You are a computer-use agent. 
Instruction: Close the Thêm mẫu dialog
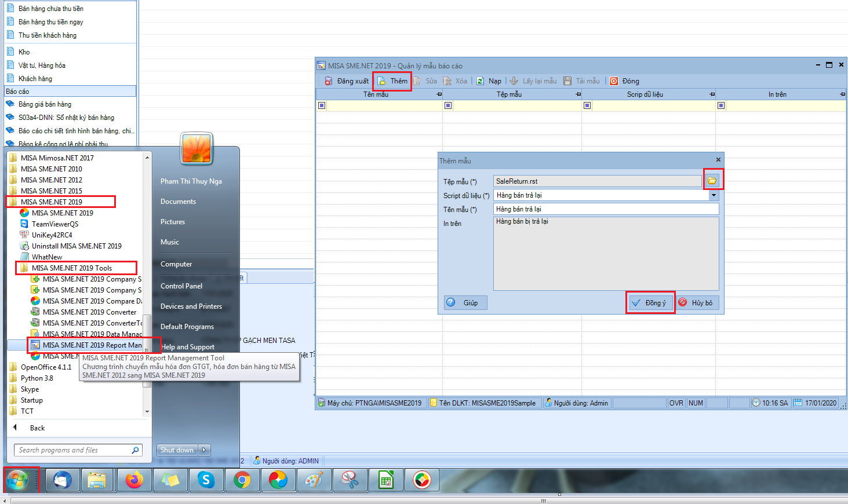718,159
